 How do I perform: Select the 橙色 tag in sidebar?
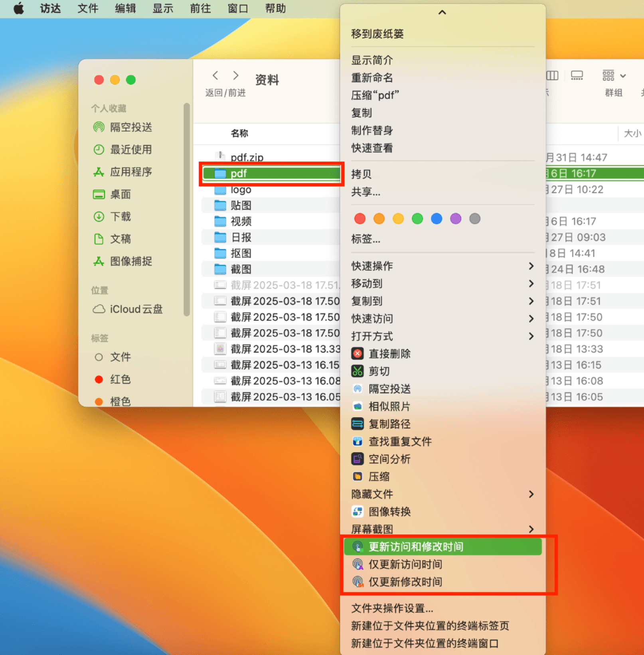(113, 401)
